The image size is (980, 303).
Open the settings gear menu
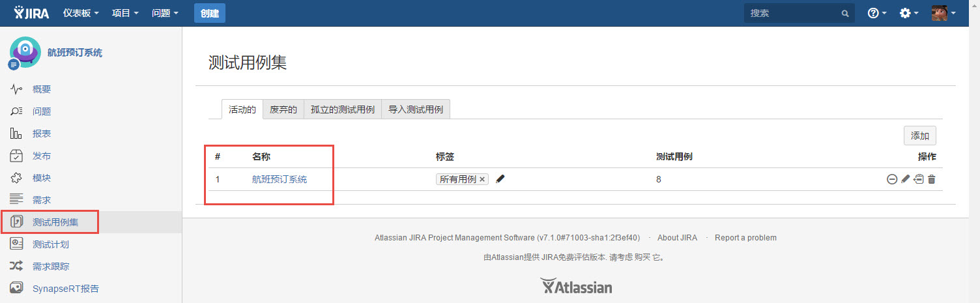pyautogui.click(x=909, y=13)
